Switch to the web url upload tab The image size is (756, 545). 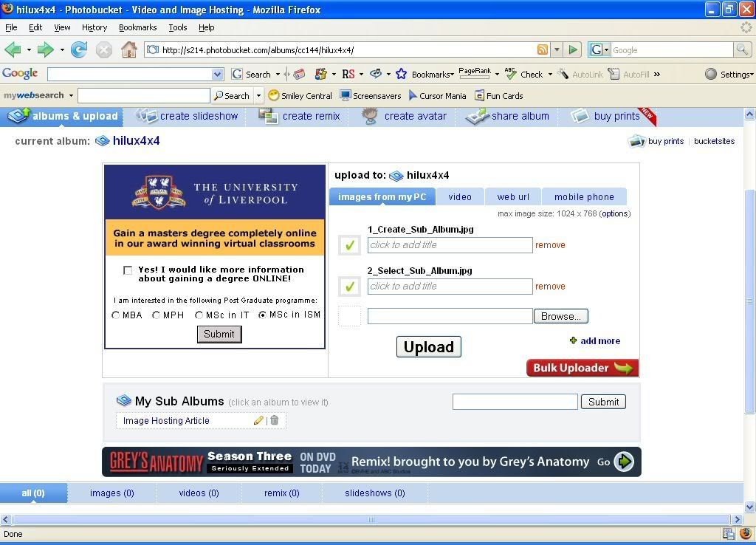pyautogui.click(x=513, y=196)
